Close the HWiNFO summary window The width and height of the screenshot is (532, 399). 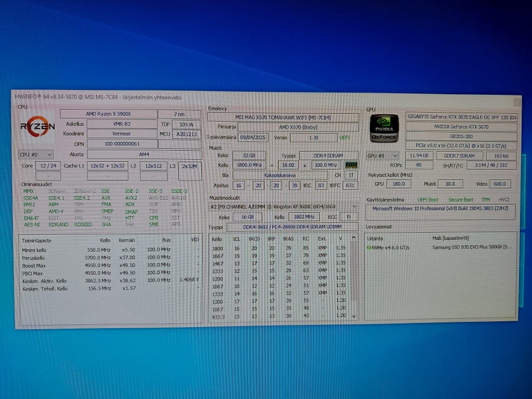tap(516, 102)
